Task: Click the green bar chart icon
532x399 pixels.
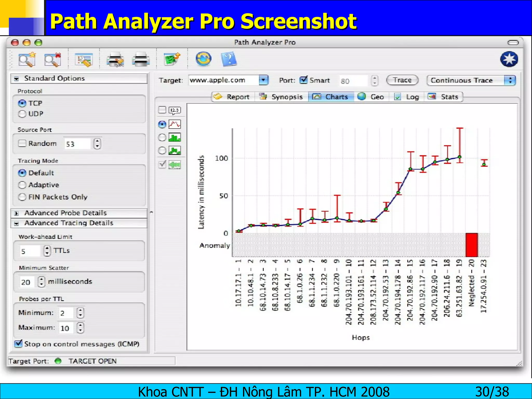Action: pyautogui.click(x=175, y=137)
